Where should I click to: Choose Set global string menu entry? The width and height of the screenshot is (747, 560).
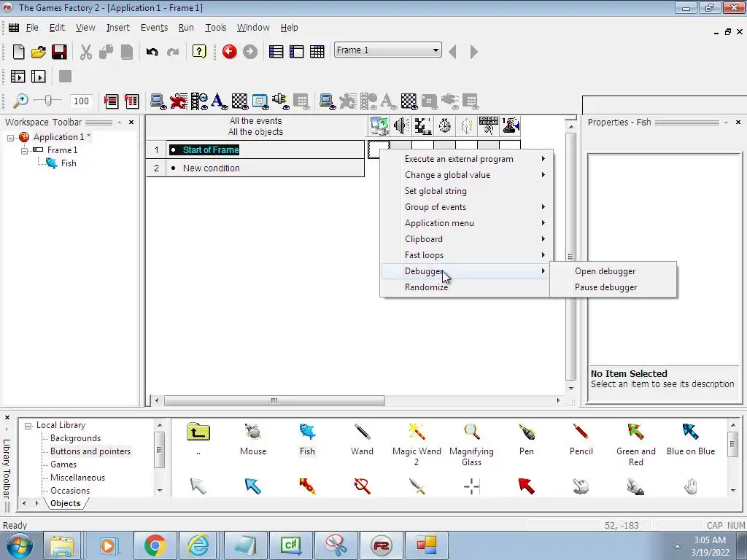467,191
